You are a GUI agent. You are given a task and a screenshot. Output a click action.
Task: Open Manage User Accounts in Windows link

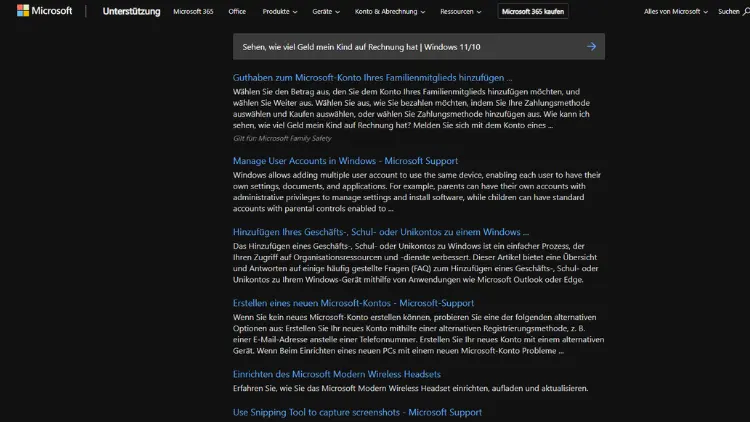[x=345, y=161]
